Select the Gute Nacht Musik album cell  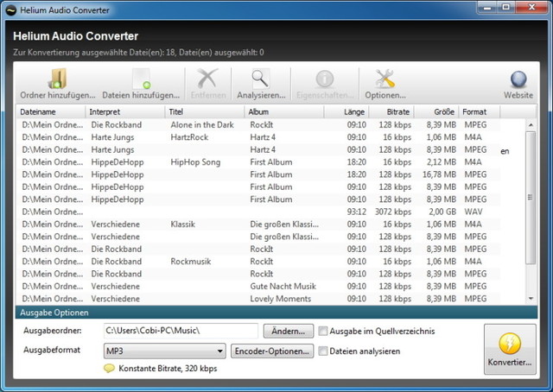coord(283,287)
